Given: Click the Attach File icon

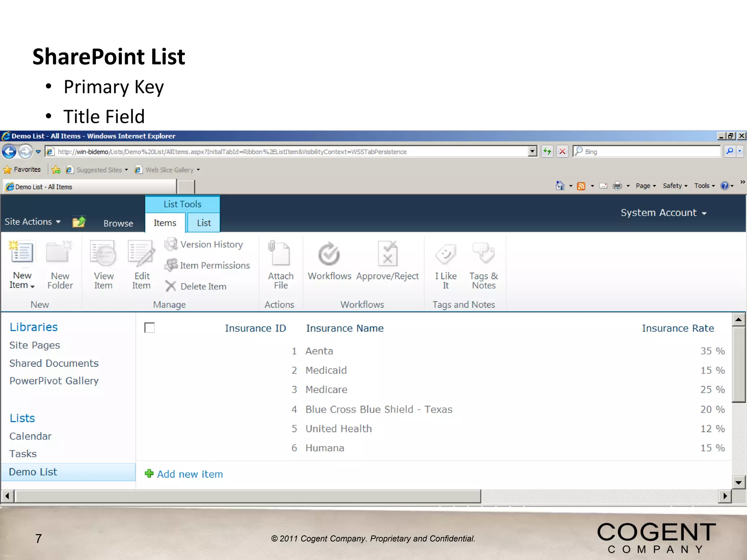Looking at the screenshot, I should coord(280,253).
